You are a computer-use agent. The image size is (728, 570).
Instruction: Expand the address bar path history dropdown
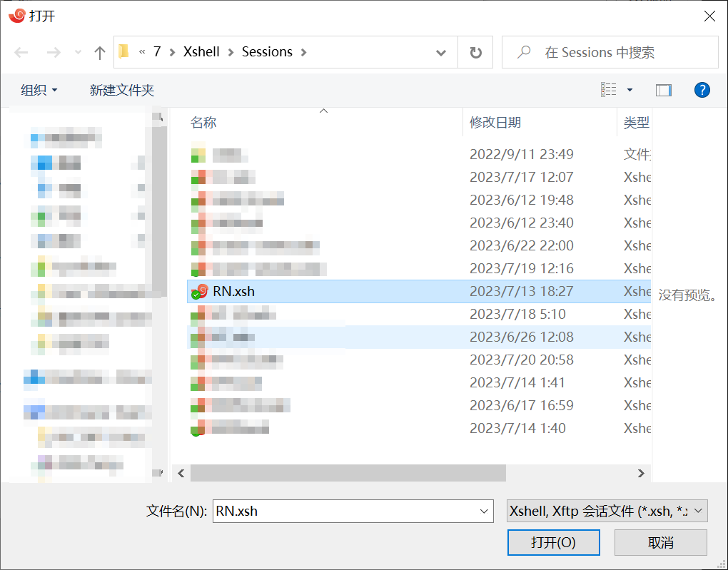[x=442, y=53]
